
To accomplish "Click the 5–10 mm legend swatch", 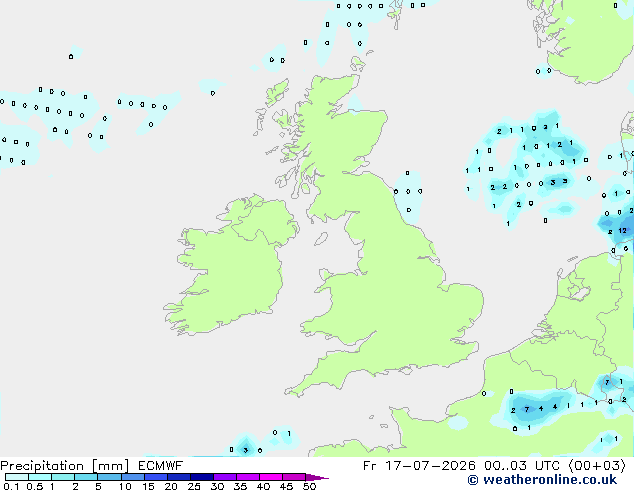I will [x=110, y=477].
